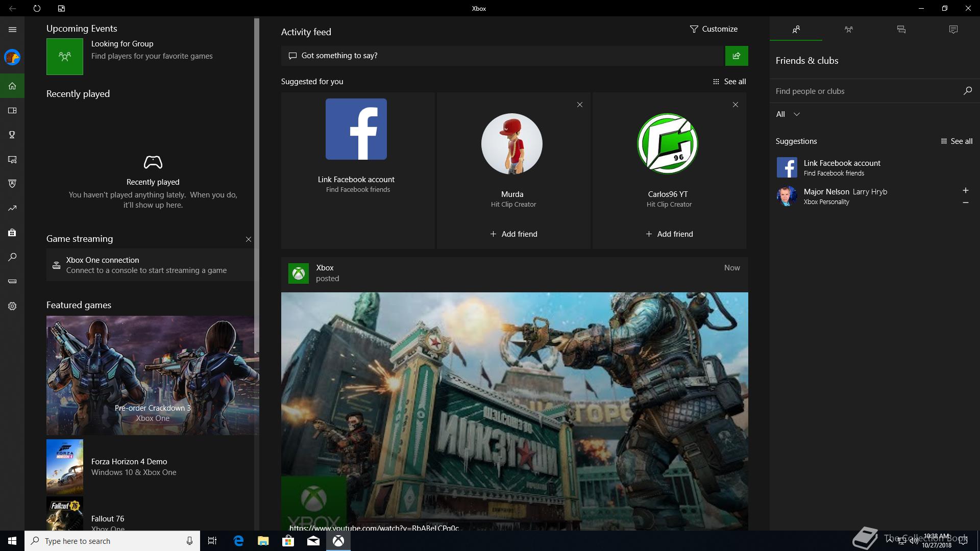This screenshot has width=980, height=551.
Task: Click See all in Suggested for you
Action: click(729, 82)
